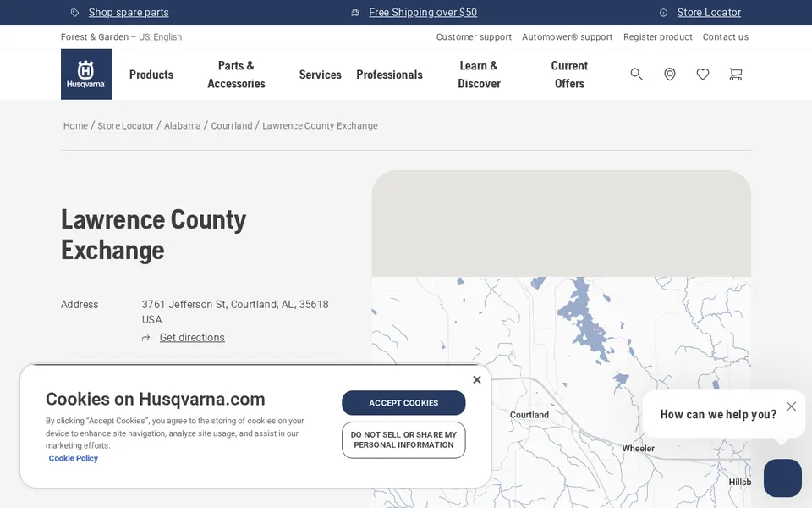This screenshot has width=812, height=508.
Task: Go to Store Locator breadcrumb
Action: tap(126, 125)
